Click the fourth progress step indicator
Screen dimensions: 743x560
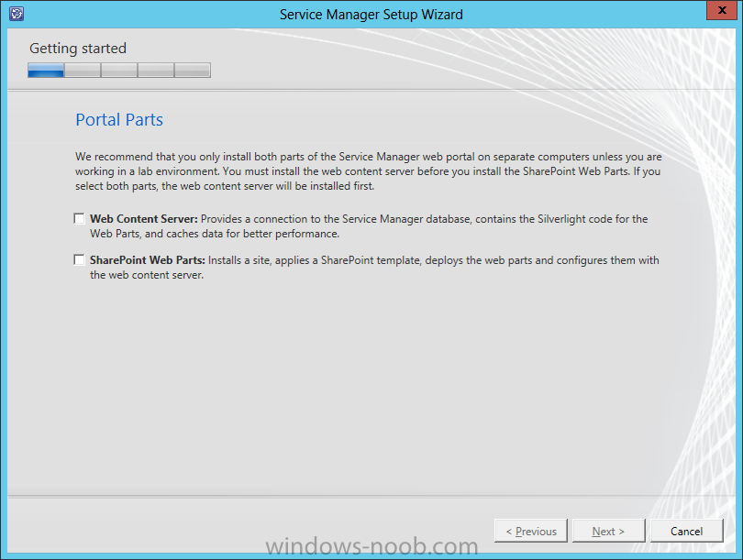tap(155, 69)
